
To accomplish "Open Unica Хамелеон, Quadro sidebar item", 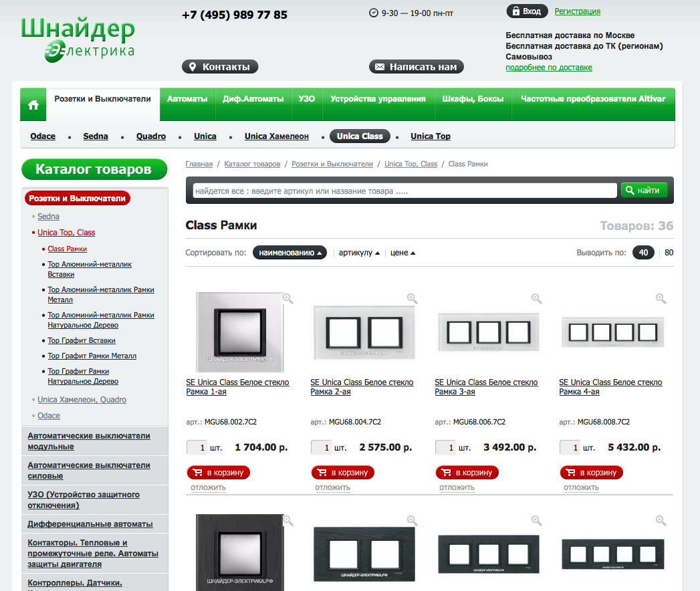I will (x=82, y=400).
